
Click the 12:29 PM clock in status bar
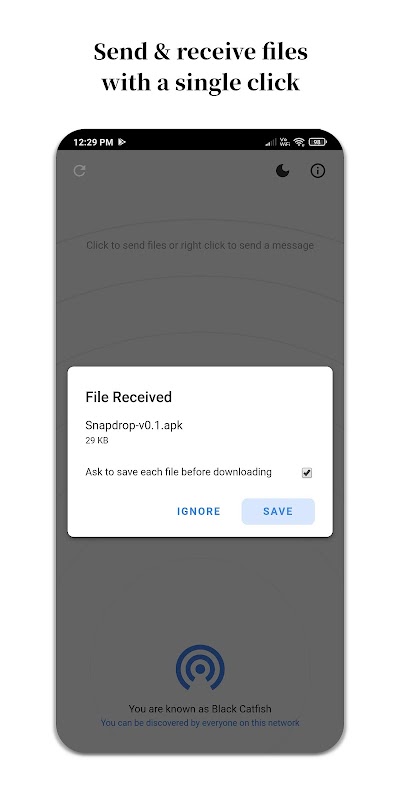tap(93, 142)
